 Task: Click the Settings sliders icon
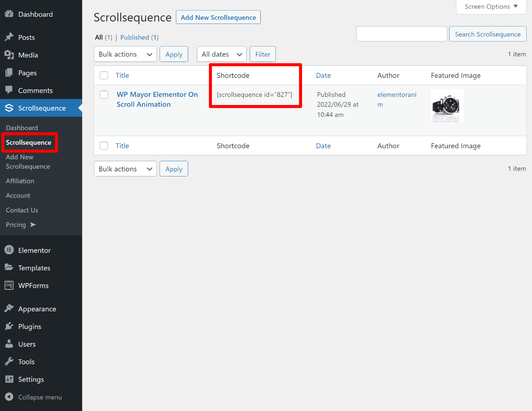pos(9,379)
